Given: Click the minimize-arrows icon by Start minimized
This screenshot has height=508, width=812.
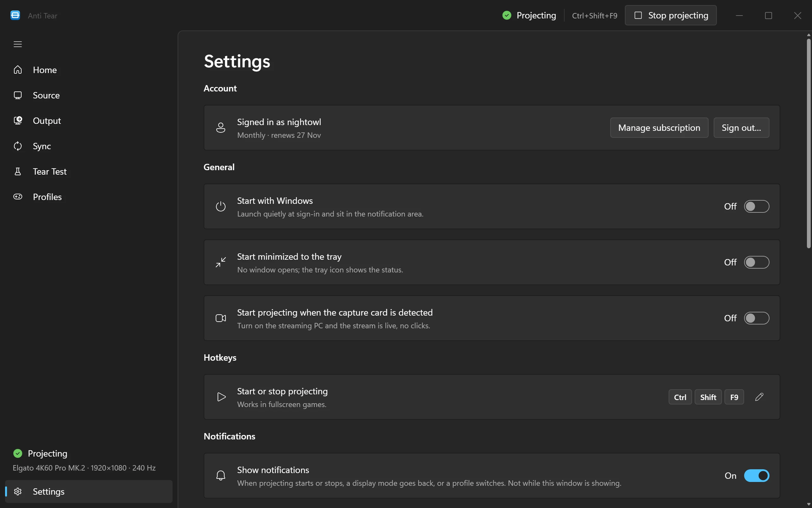Looking at the screenshot, I should (221, 262).
